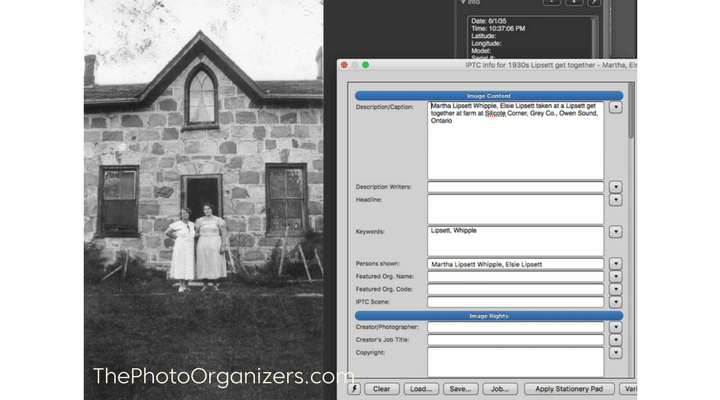The height and width of the screenshot is (400, 720).
Task: Click the Save... button
Action: [x=461, y=389]
